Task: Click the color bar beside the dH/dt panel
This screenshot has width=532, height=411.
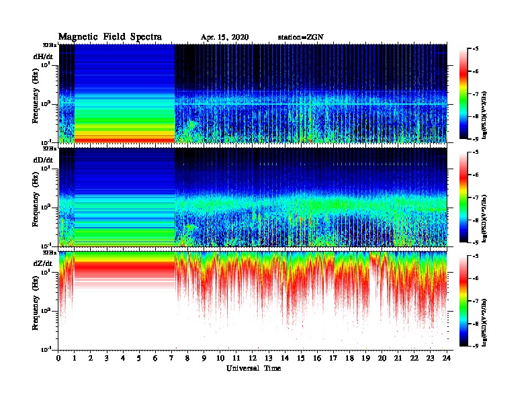Action: pyautogui.click(x=463, y=93)
